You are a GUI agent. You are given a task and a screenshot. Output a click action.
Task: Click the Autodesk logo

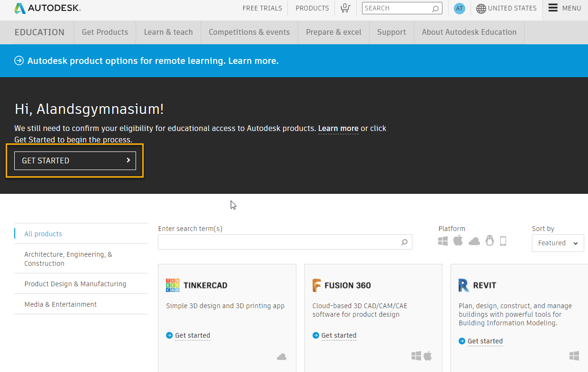(47, 8)
